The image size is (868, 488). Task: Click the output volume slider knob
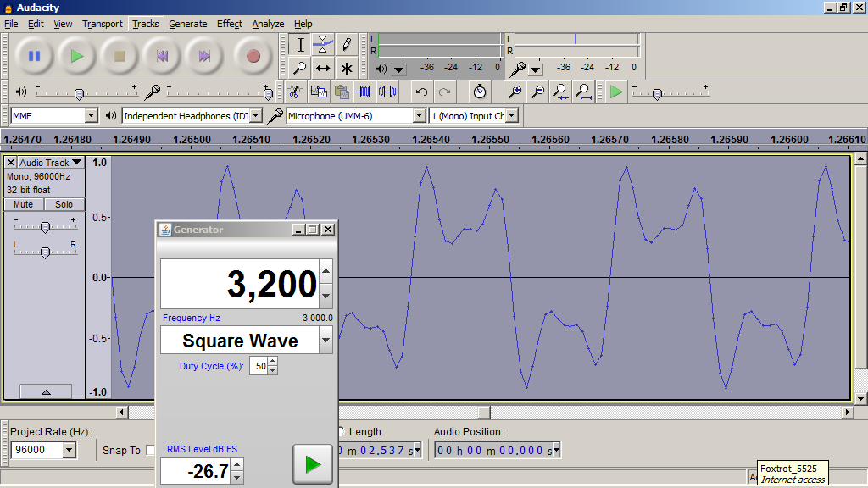point(79,94)
